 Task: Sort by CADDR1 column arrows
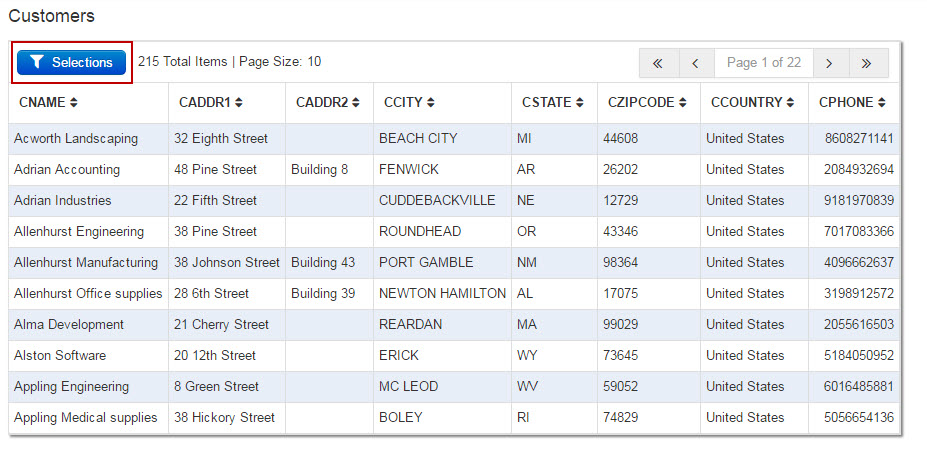(238, 102)
